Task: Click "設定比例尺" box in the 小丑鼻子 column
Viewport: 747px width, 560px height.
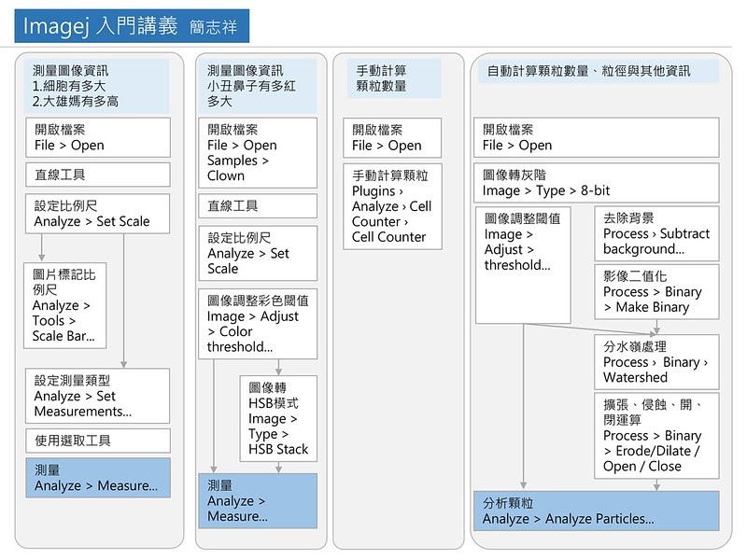Action: (258, 253)
